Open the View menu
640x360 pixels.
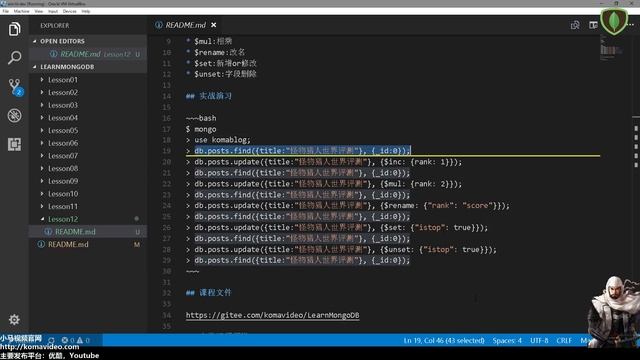(x=39, y=11)
